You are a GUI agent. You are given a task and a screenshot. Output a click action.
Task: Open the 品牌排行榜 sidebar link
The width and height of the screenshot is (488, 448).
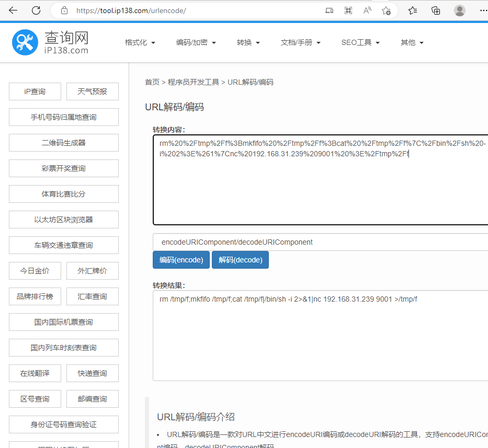[x=35, y=296]
